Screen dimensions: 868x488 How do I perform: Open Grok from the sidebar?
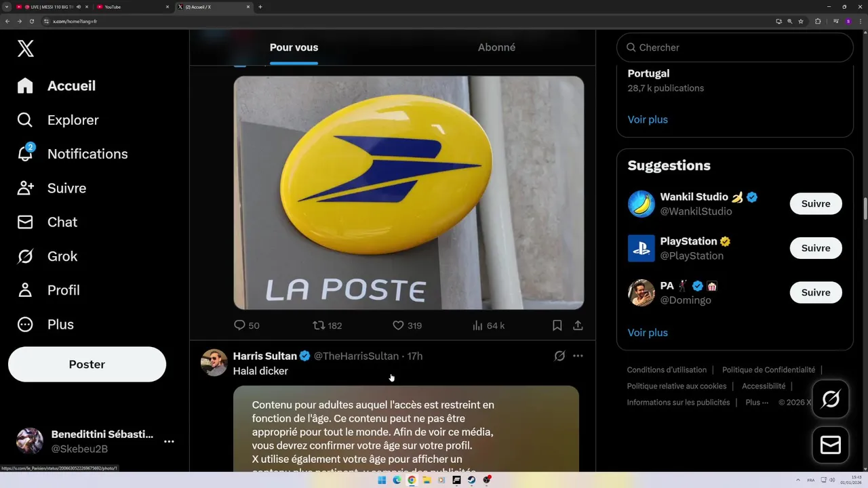click(47, 256)
